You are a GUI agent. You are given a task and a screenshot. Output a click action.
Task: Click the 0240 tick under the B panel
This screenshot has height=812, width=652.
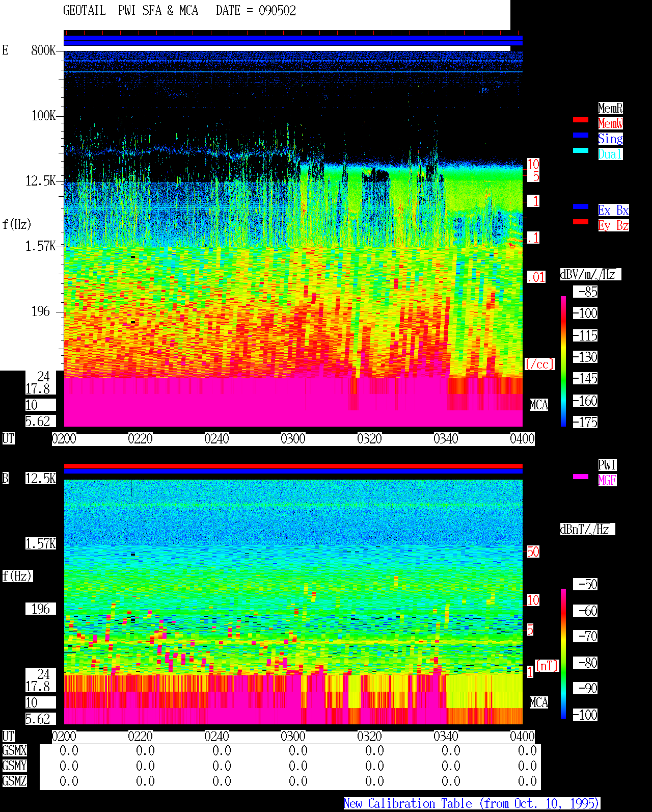tap(217, 737)
